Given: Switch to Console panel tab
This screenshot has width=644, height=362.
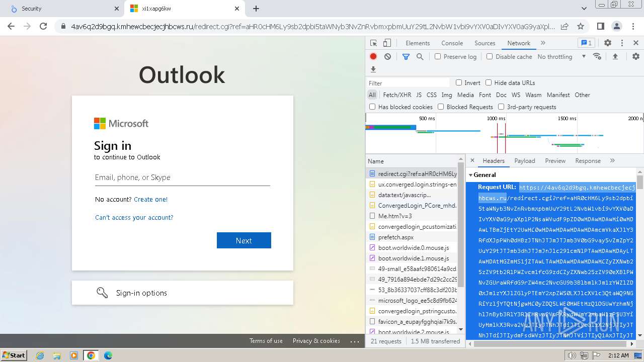Looking at the screenshot, I should pyautogui.click(x=452, y=43).
